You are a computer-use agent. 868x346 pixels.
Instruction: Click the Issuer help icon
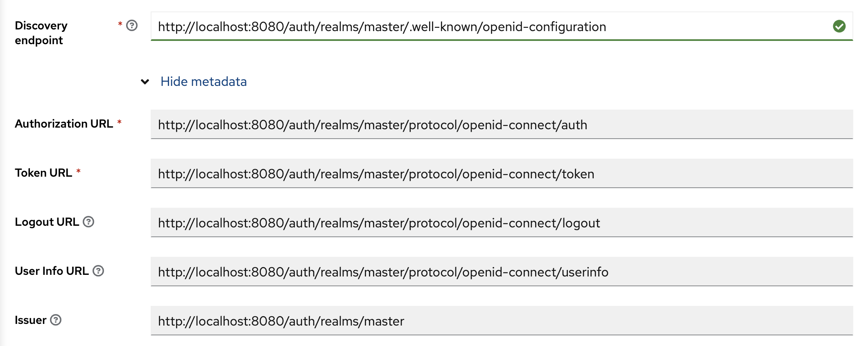(x=56, y=321)
